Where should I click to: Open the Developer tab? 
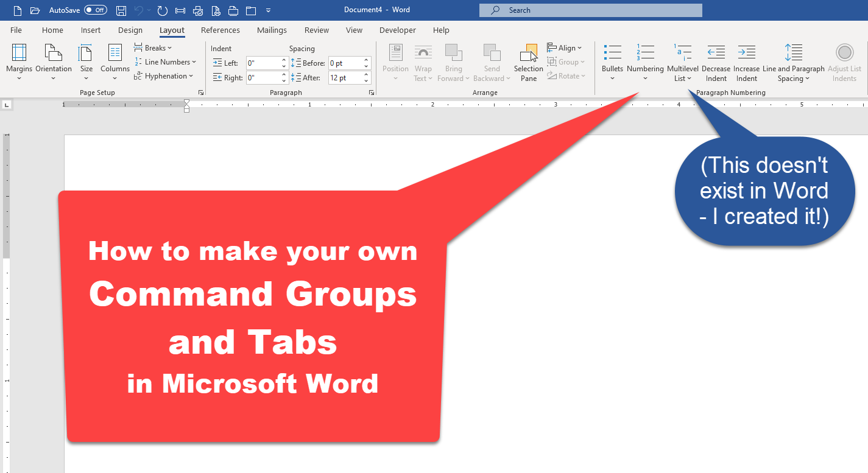[x=398, y=30]
